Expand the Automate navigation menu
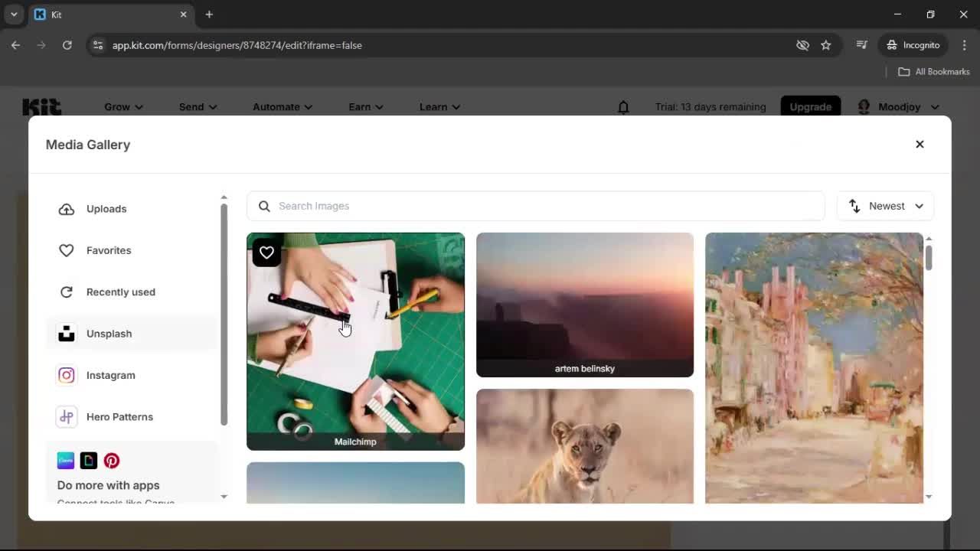This screenshot has width=980, height=551. (281, 106)
